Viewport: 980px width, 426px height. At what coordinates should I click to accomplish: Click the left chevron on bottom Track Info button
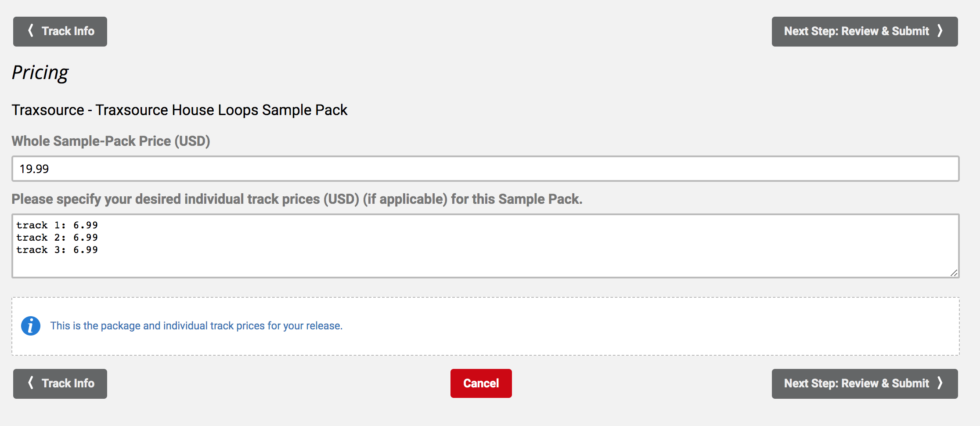pos(30,383)
